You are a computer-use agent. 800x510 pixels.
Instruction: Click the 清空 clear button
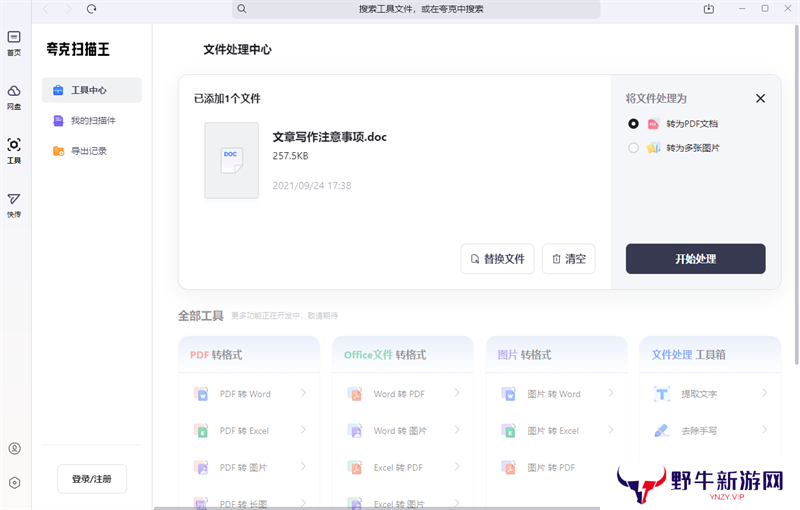(568, 259)
